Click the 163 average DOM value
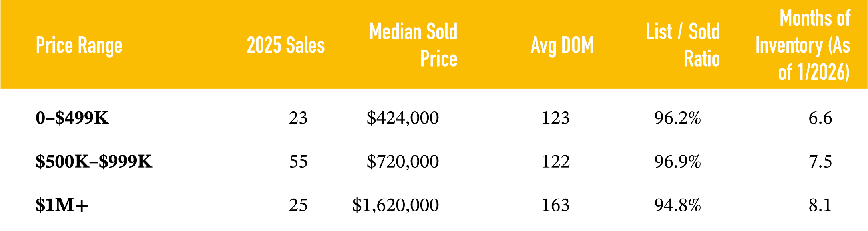The width and height of the screenshot is (868, 231). 555,205
